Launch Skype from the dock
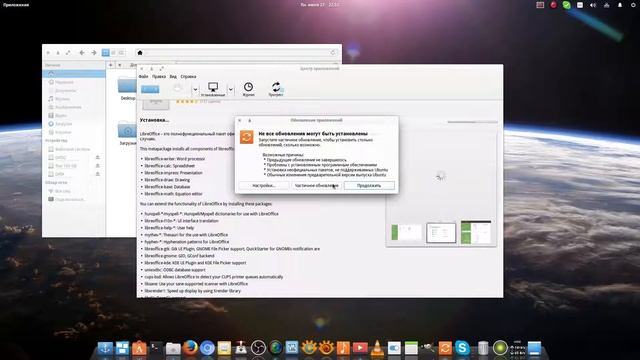This screenshot has height=360, width=640. click(462, 348)
